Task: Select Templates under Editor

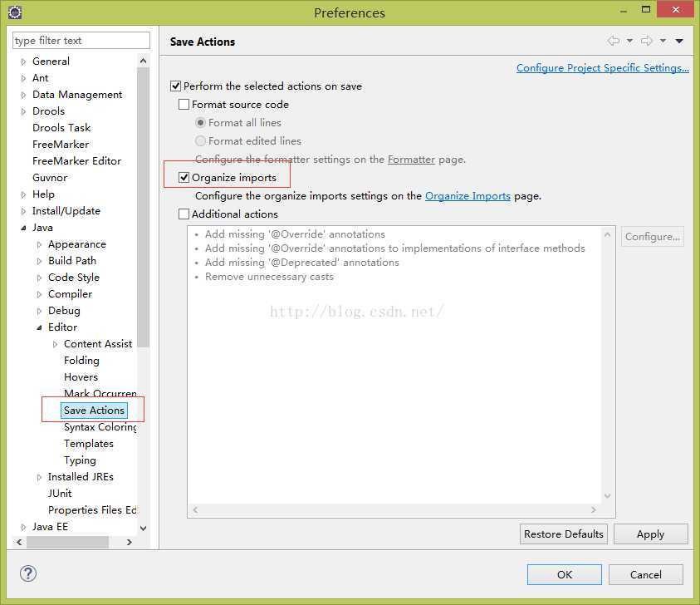Action: 89,443
